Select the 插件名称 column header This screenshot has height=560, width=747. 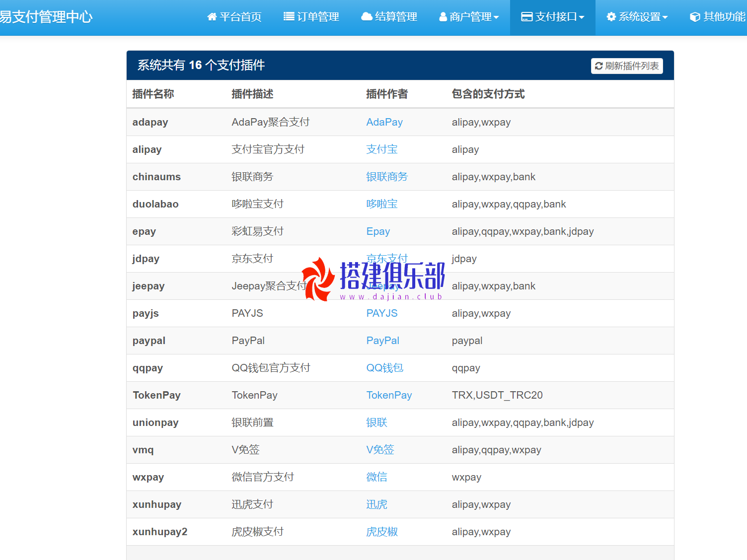153,94
